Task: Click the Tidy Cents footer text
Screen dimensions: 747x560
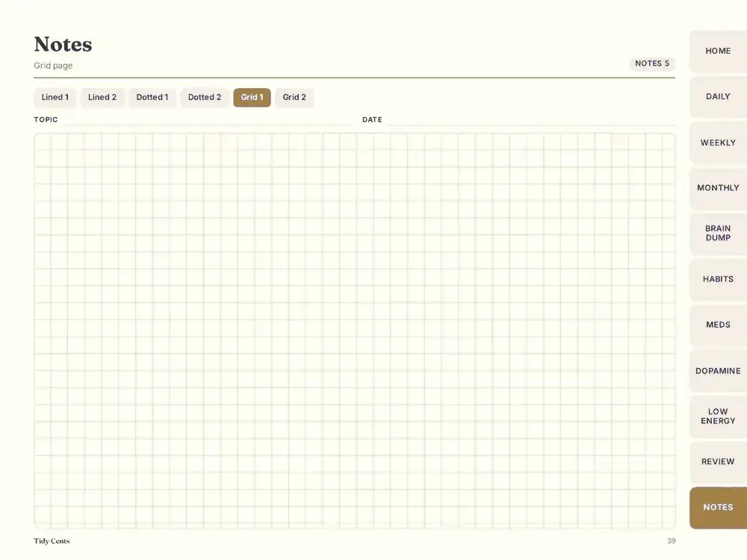Action: (x=52, y=541)
